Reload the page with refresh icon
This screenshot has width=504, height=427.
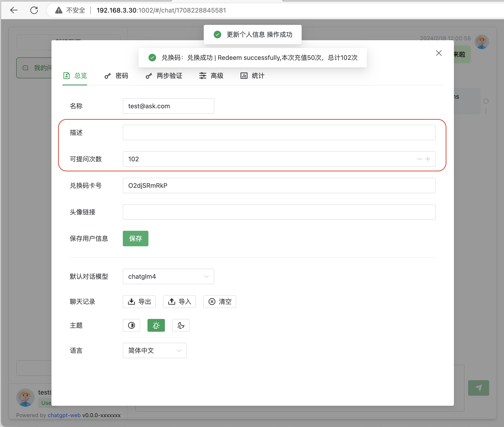[34, 10]
